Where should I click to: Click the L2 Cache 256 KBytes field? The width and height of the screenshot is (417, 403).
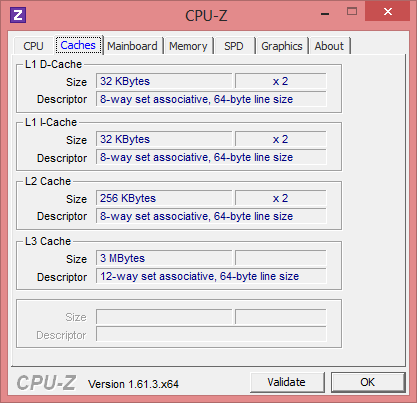[x=164, y=198]
